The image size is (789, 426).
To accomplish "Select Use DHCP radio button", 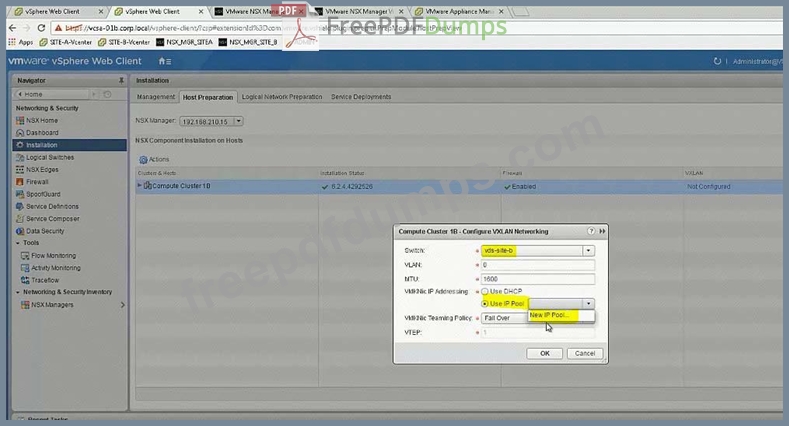I will pyautogui.click(x=485, y=292).
